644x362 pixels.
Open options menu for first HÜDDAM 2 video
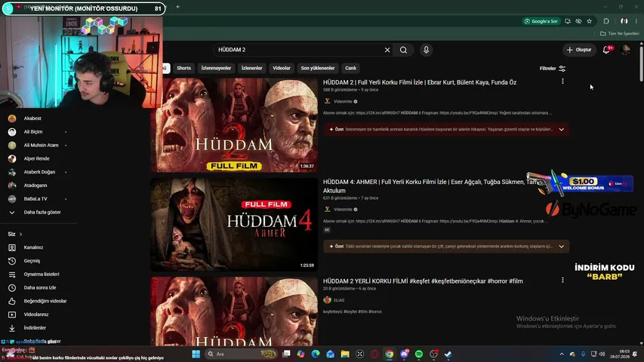pos(562,81)
